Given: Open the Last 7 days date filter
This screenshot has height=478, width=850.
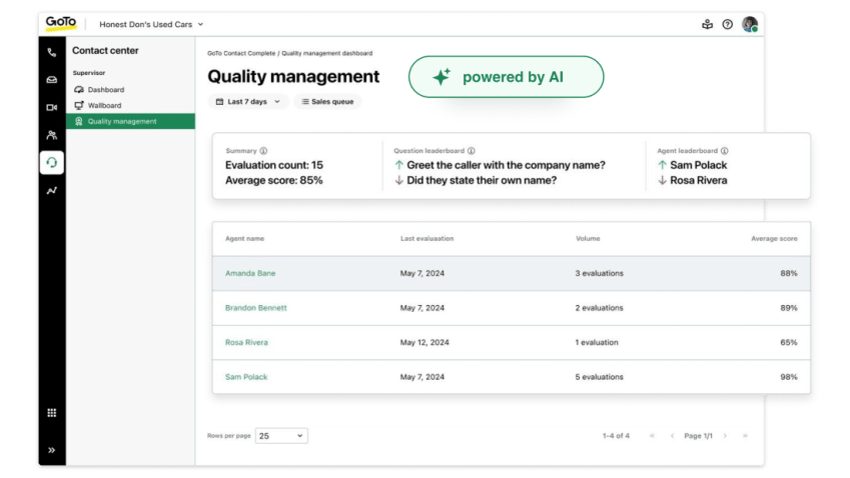Looking at the screenshot, I should pos(247,102).
